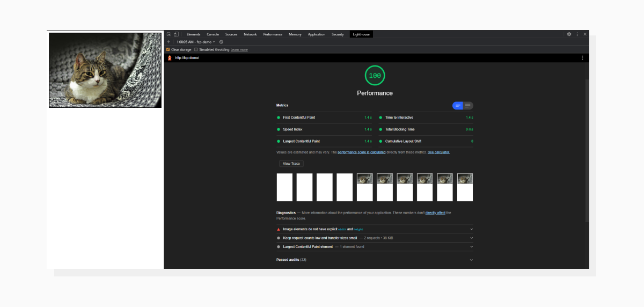Select the Security tab
644x307 pixels.
338,34
